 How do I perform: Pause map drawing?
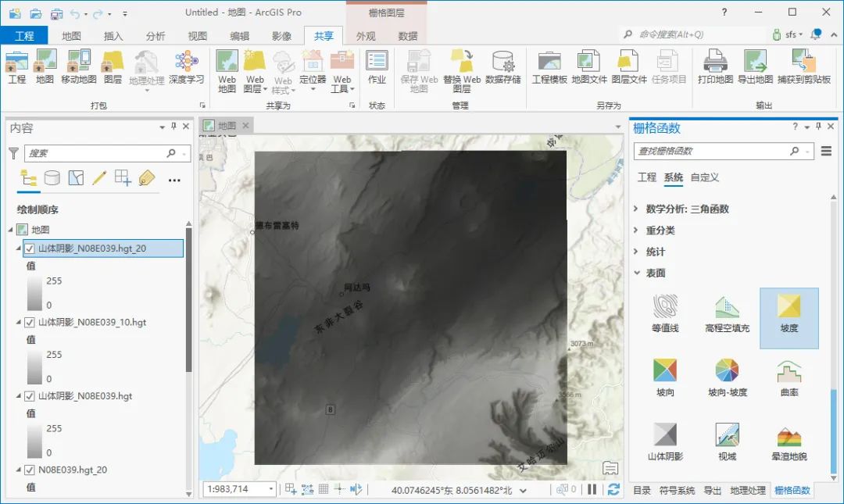click(592, 489)
